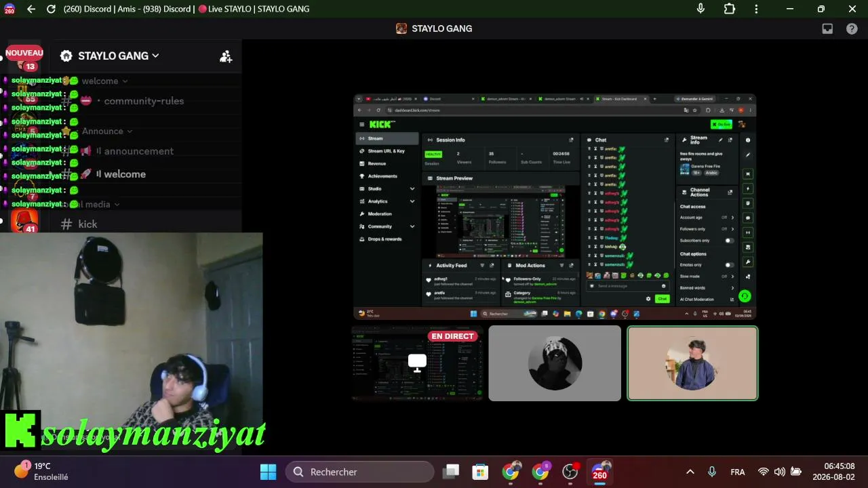Click the back arrow in the title bar
The height and width of the screenshot is (488, 868).
[x=31, y=9]
